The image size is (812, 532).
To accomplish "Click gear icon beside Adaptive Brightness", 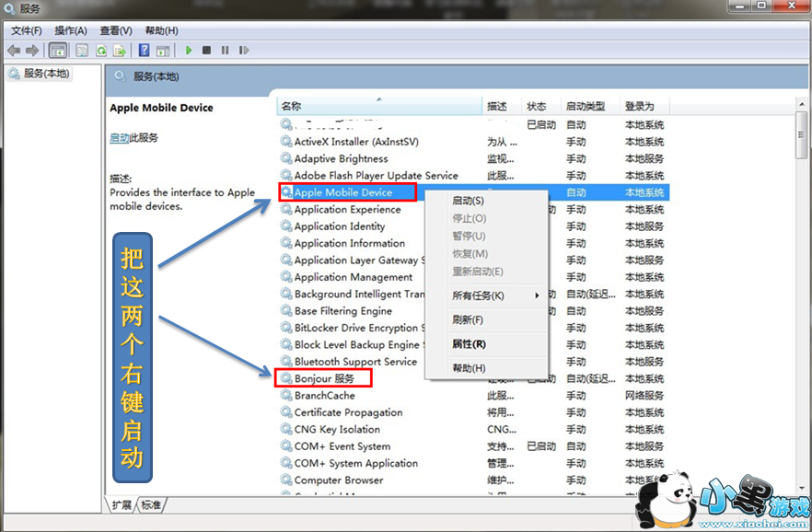I will pos(285,158).
